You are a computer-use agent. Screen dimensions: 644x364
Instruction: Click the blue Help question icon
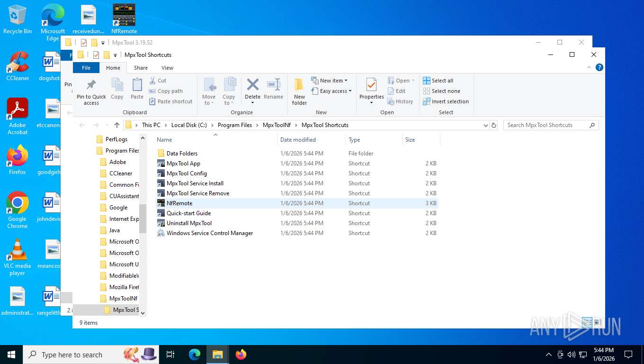[599, 68]
